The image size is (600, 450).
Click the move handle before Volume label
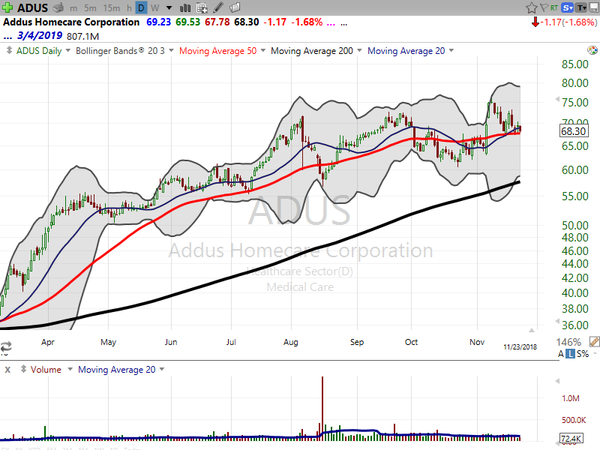[23, 369]
